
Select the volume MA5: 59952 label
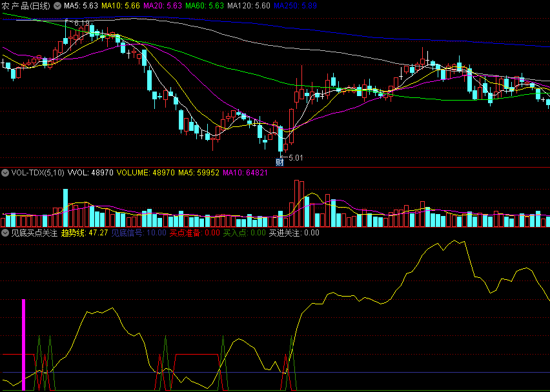(199, 173)
